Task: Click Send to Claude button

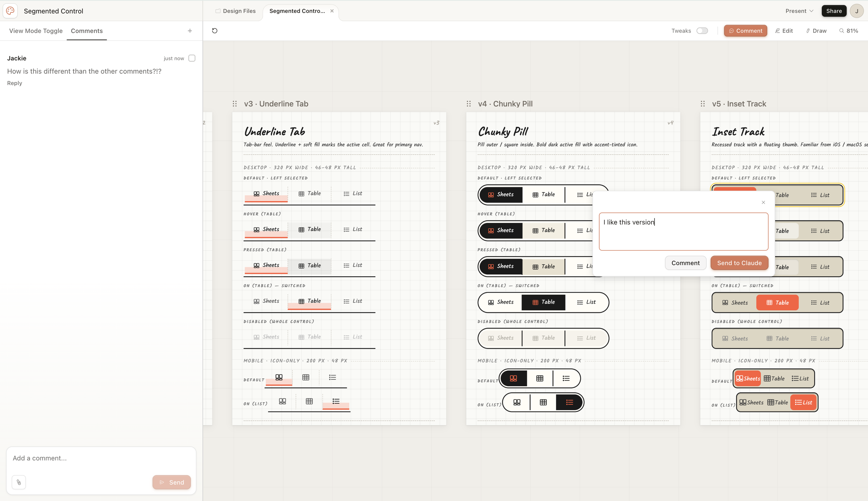Action: (x=739, y=263)
